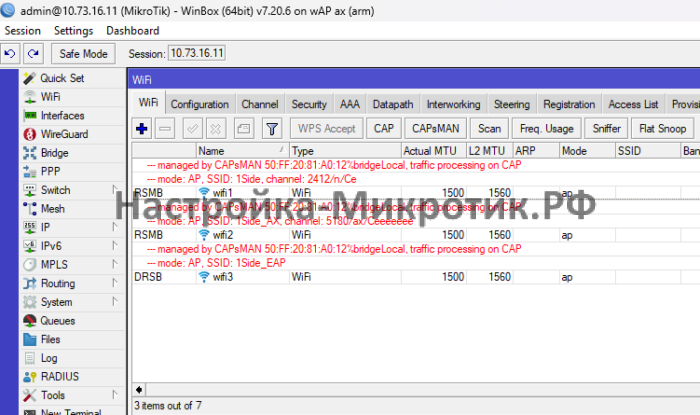Click the WPS Accept button
This screenshot has width=700, height=415.
[x=326, y=129]
